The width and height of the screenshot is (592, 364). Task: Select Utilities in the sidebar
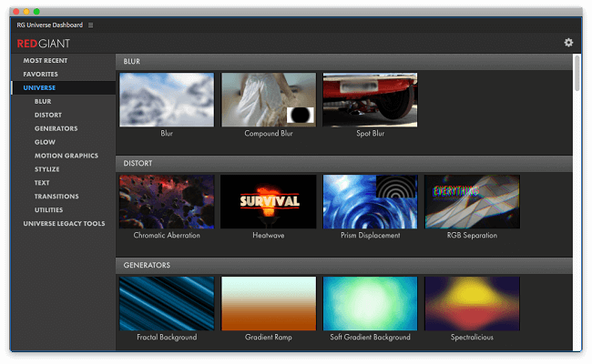(x=48, y=209)
